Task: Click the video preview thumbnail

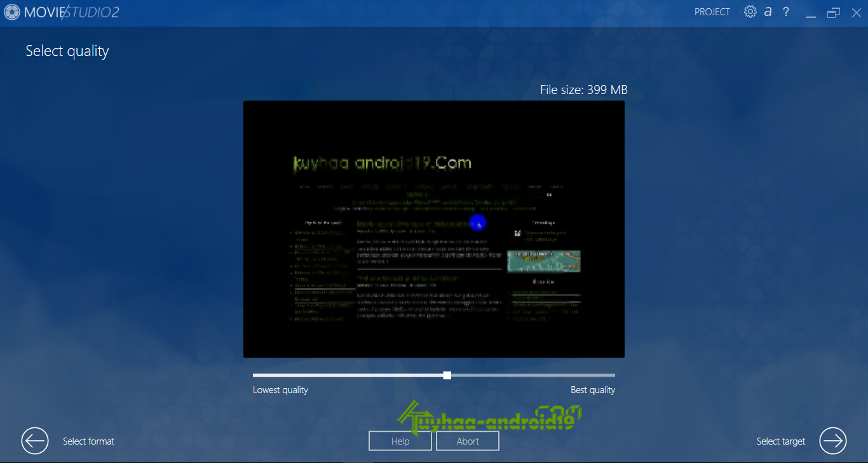Action: coord(434,229)
